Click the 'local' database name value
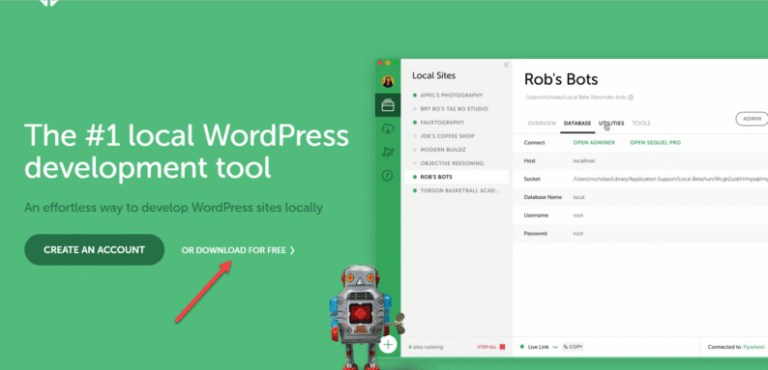768x370 pixels. pyautogui.click(x=578, y=197)
